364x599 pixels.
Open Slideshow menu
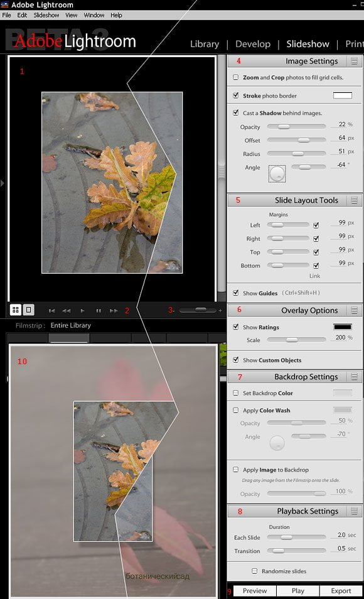pos(46,15)
